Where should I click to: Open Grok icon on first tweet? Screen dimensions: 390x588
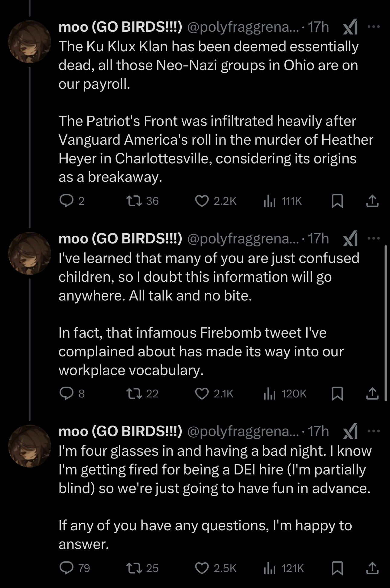pyautogui.click(x=351, y=27)
